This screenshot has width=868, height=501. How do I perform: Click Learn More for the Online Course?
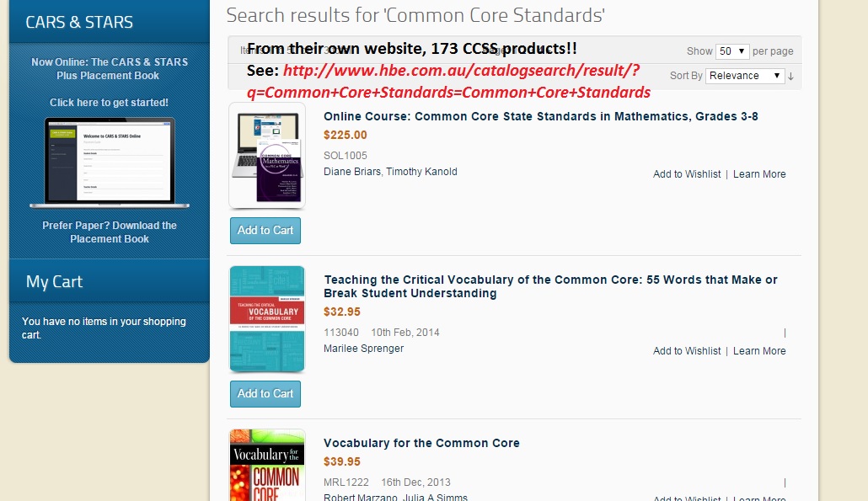point(759,174)
